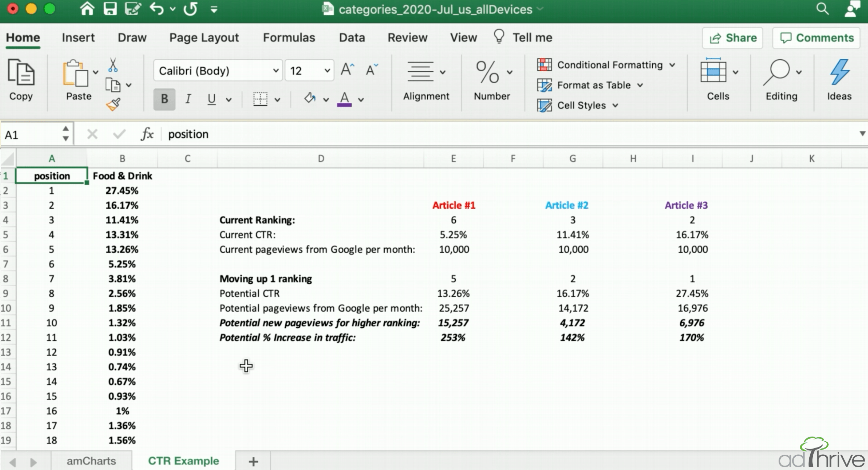Select the cell showing 27.45% in column B
The height and width of the screenshot is (470, 868).
(x=122, y=190)
